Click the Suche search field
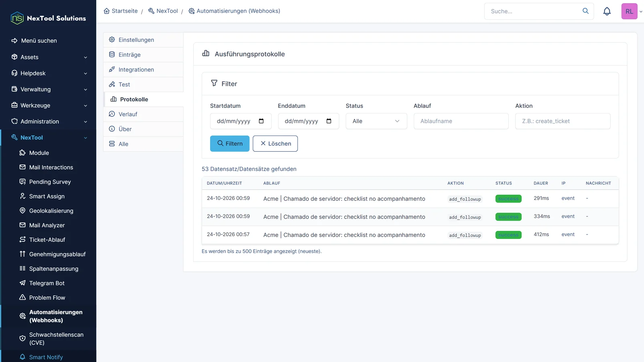This screenshot has width=644, height=362. click(539, 11)
